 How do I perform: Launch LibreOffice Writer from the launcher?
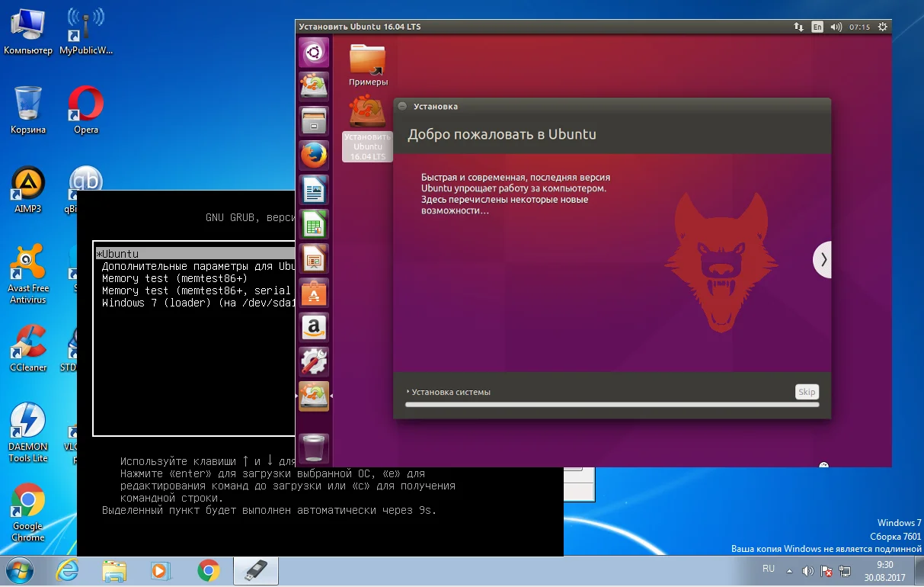[x=314, y=191]
